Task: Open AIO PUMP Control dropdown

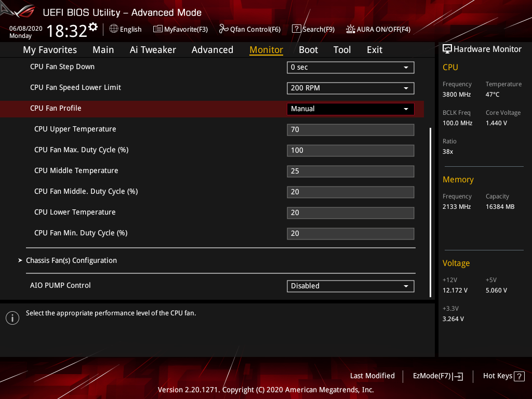Action: coord(351,286)
